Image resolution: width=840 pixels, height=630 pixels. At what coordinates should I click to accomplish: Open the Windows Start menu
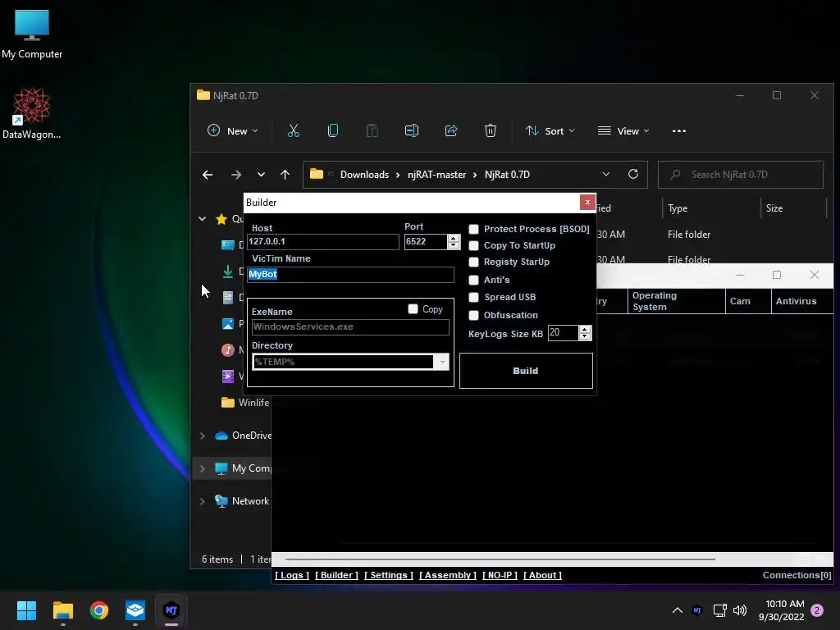(26, 610)
